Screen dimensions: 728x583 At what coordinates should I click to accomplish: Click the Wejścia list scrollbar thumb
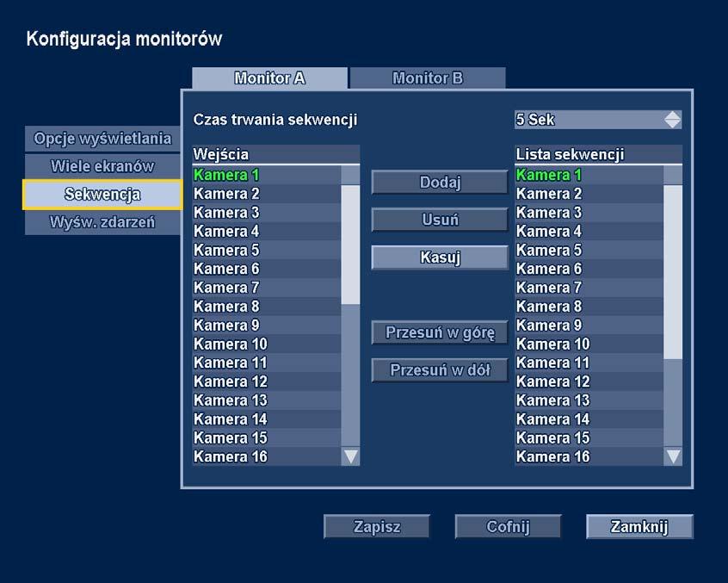pyautogui.click(x=350, y=245)
